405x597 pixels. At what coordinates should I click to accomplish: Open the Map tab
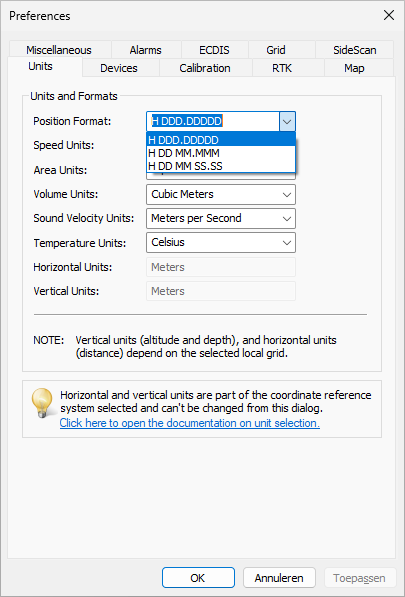(354, 68)
